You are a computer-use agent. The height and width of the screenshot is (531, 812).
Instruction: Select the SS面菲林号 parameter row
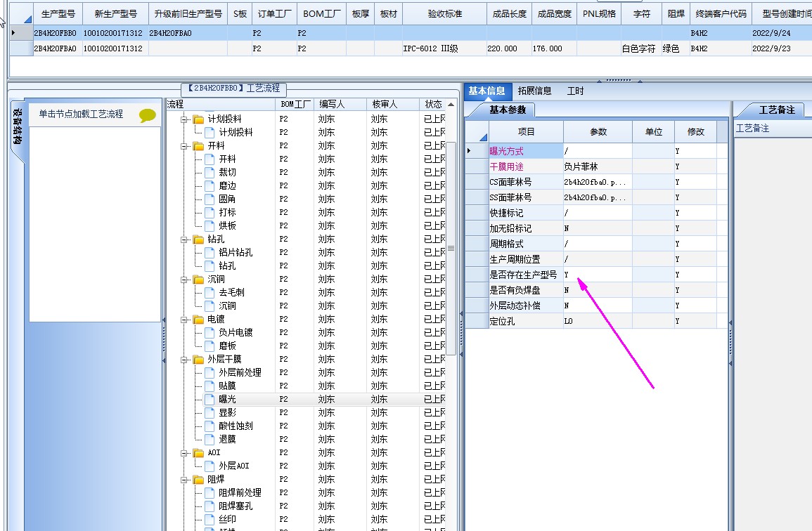point(596,197)
